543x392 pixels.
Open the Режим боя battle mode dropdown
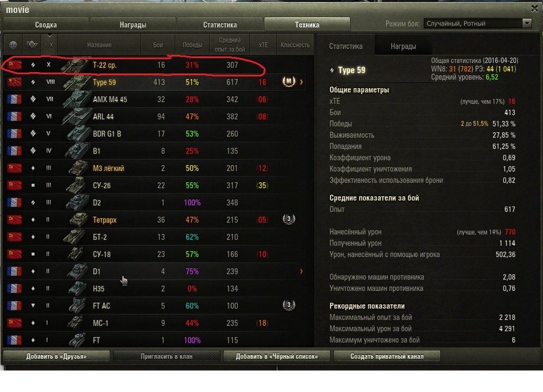point(477,24)
